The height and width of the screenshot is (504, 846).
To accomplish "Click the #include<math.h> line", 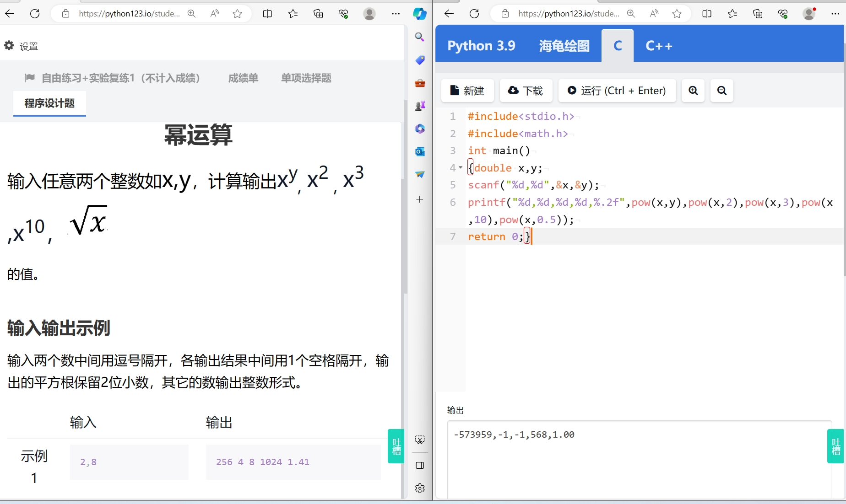I will pos(518,134).
